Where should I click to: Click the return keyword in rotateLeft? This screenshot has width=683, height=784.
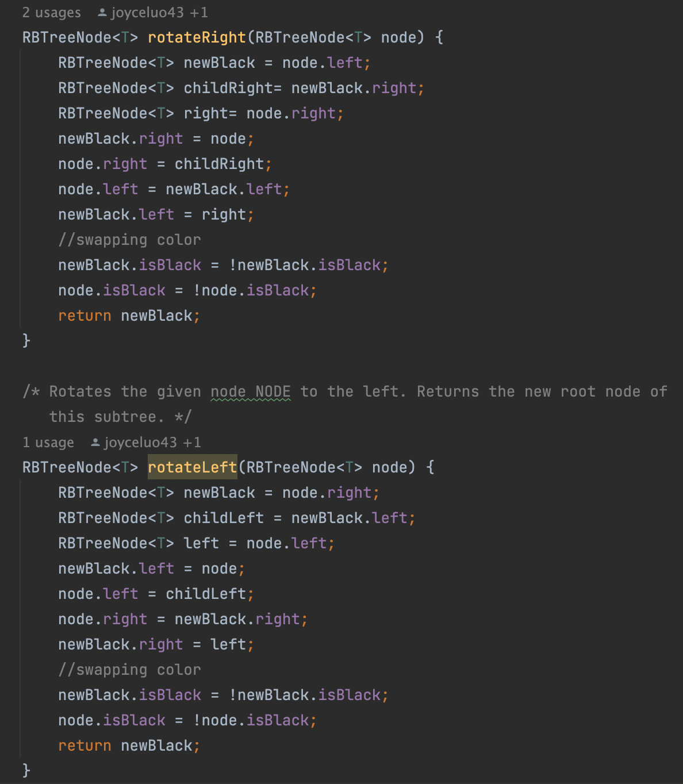tap(85, 746)
